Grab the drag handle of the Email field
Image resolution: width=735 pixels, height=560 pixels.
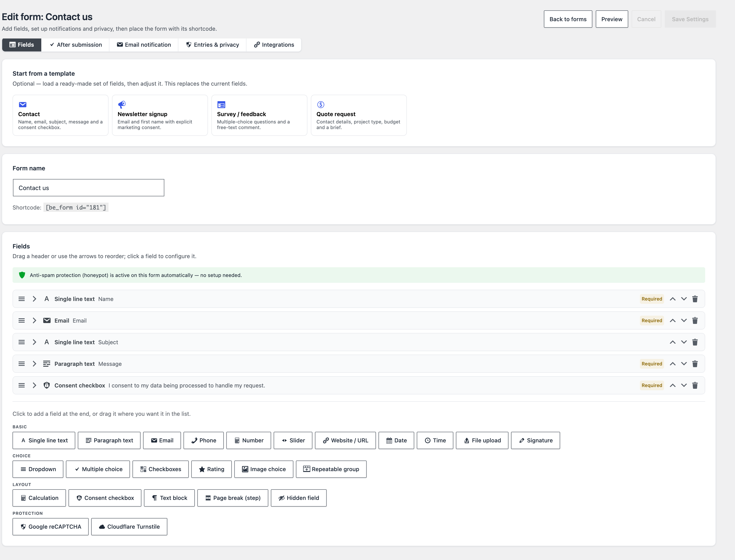click(x=22, y=321)
